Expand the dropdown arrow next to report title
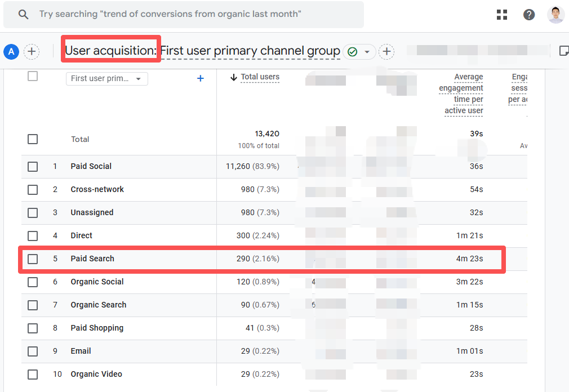The height and width of the screenshot is (392, 569). (x=367, y=52)
